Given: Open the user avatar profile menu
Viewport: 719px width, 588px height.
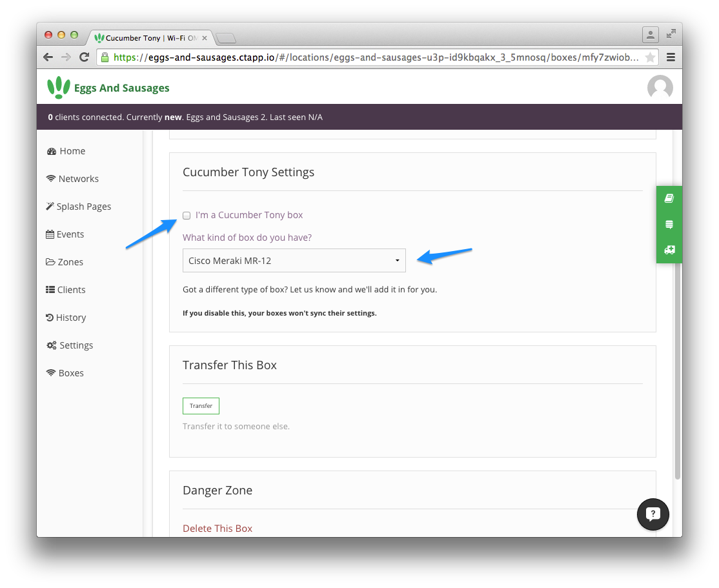Looking at the screenshot, I should point(660,87).
